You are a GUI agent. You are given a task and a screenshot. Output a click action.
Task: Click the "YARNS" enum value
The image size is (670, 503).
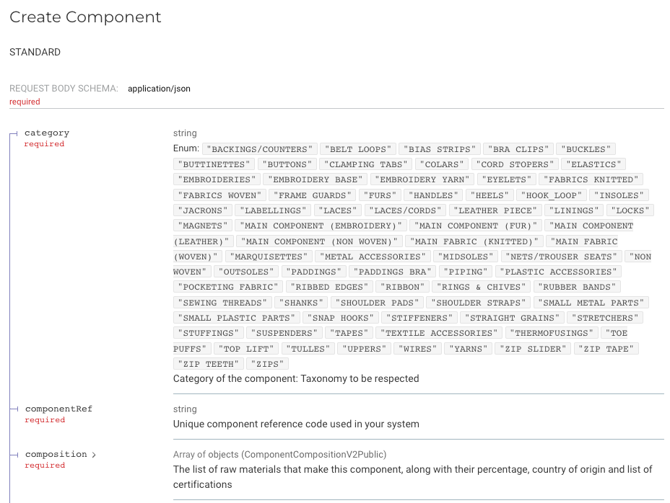(468, 349)
